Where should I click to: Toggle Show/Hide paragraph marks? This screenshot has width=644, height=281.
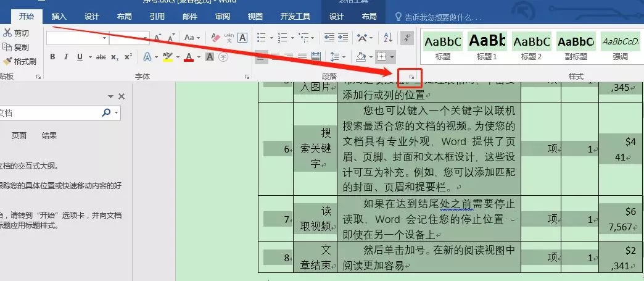(407, 38)
